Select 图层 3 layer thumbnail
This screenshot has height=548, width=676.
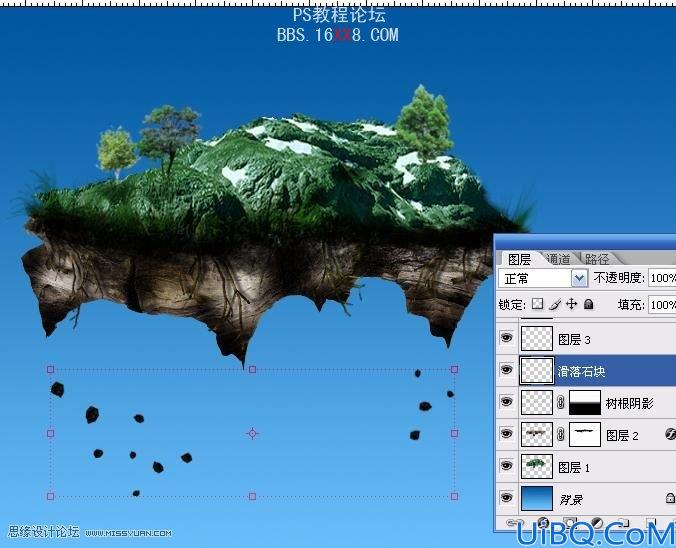(x=537, y=338)
